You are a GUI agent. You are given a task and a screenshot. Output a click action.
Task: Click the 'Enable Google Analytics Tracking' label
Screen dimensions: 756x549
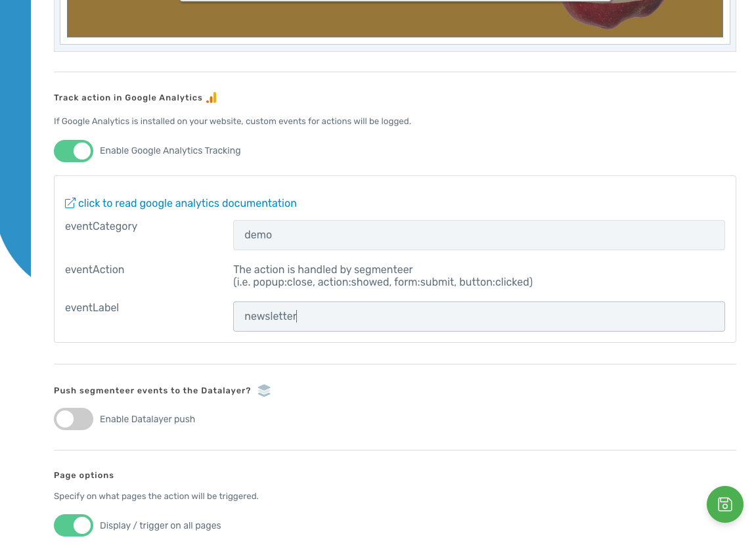pos(170,151)
